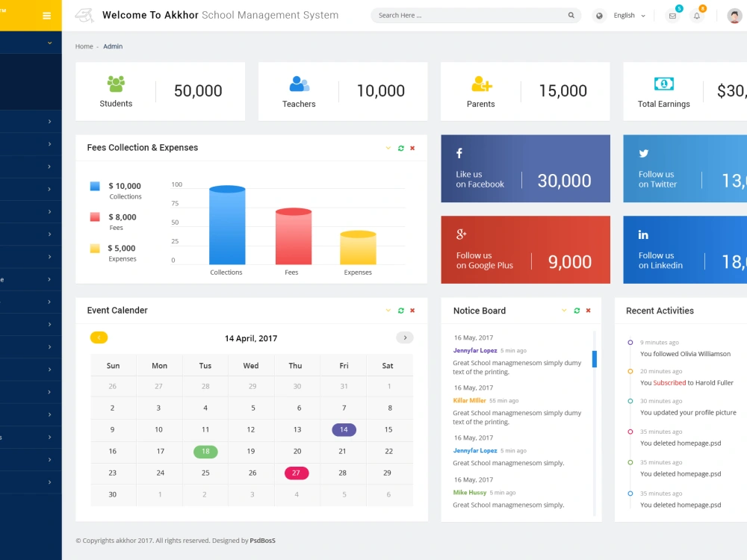Collapse the expanded top sidebar item

49,43
